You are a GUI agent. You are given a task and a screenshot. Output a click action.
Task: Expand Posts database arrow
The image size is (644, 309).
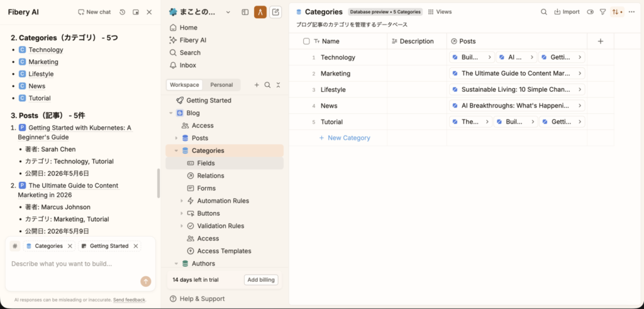176,138
